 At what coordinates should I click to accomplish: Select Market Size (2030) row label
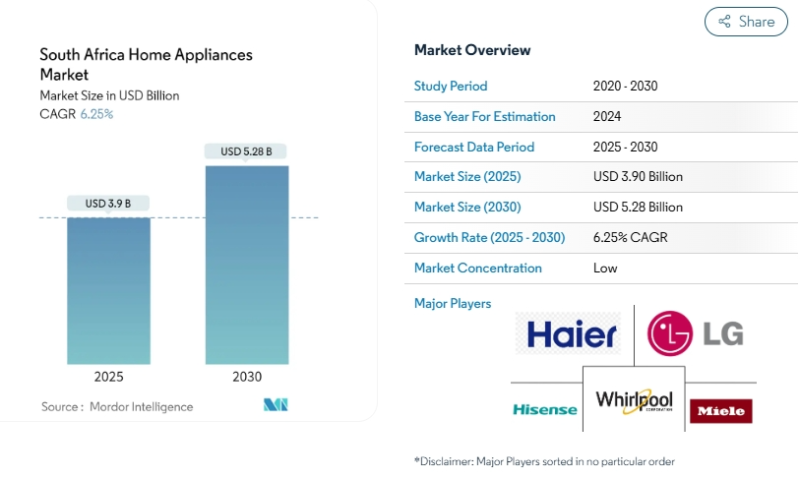coord(467,207)
